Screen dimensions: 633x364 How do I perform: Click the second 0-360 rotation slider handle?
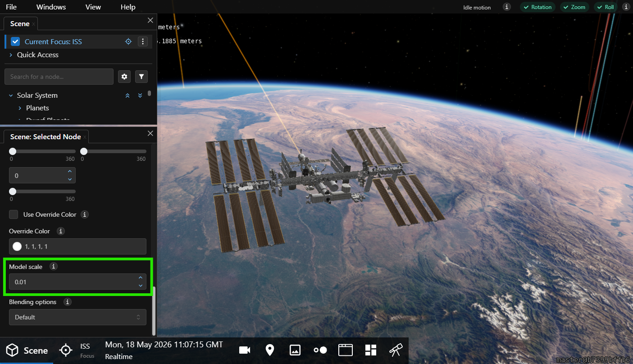tap(84, 151)
